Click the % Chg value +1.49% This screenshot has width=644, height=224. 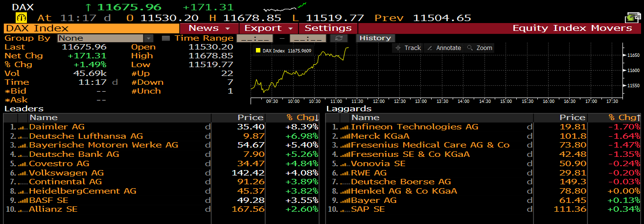click(x=90, y=65)
